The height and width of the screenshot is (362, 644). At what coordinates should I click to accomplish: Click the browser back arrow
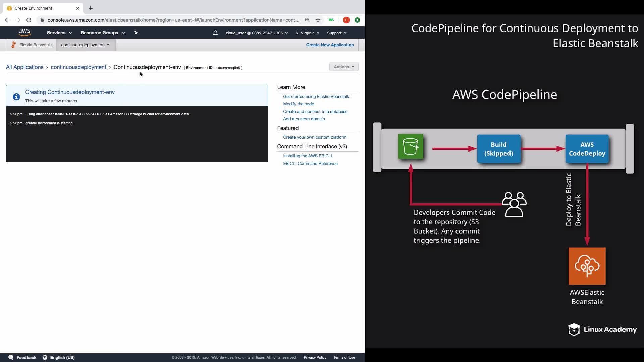[7, 20]
